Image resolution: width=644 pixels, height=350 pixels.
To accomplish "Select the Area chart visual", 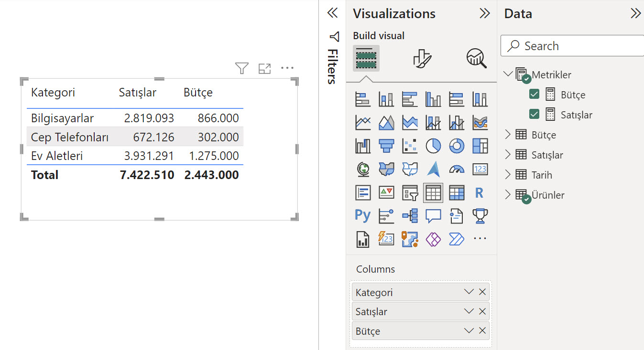I will [386, 123].
